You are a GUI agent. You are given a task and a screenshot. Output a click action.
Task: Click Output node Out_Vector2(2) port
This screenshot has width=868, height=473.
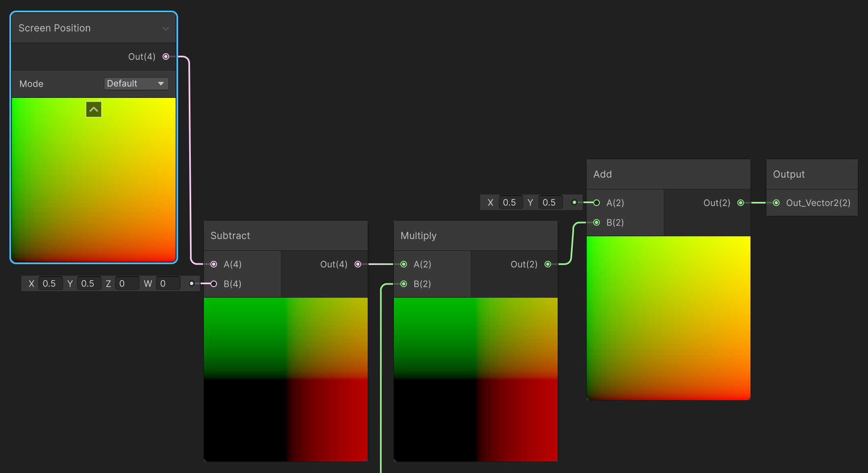[x=776, y=203]
